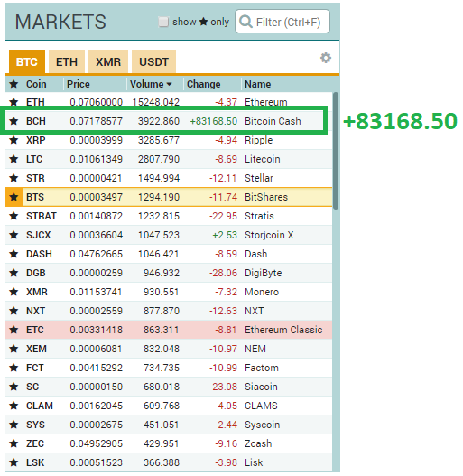Click NXT volume 877.870

coord(162,311)
